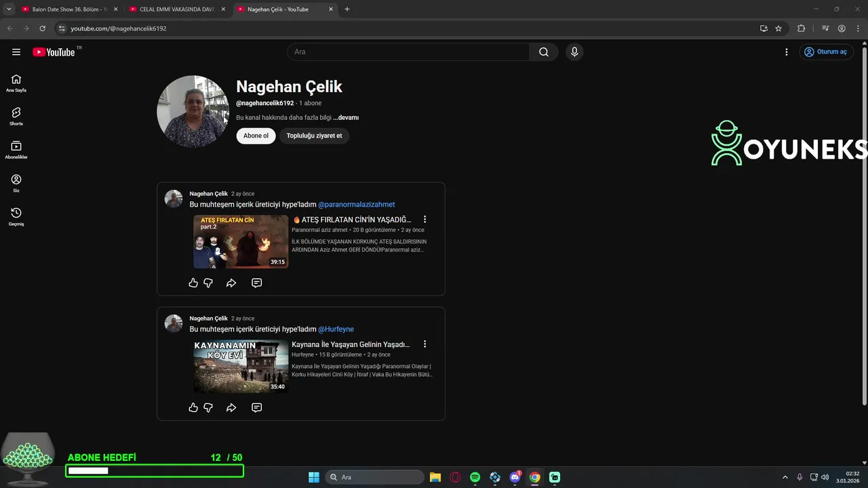This screenshot has height=488, width=868.
Task: Open Ana Sayfa in the sidebar
Action: point(16,83)
